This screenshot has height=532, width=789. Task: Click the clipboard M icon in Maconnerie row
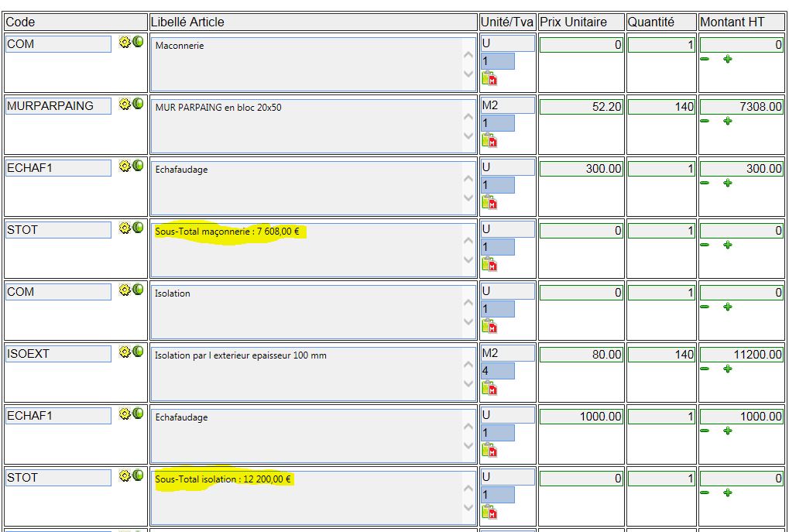[489, 78]
